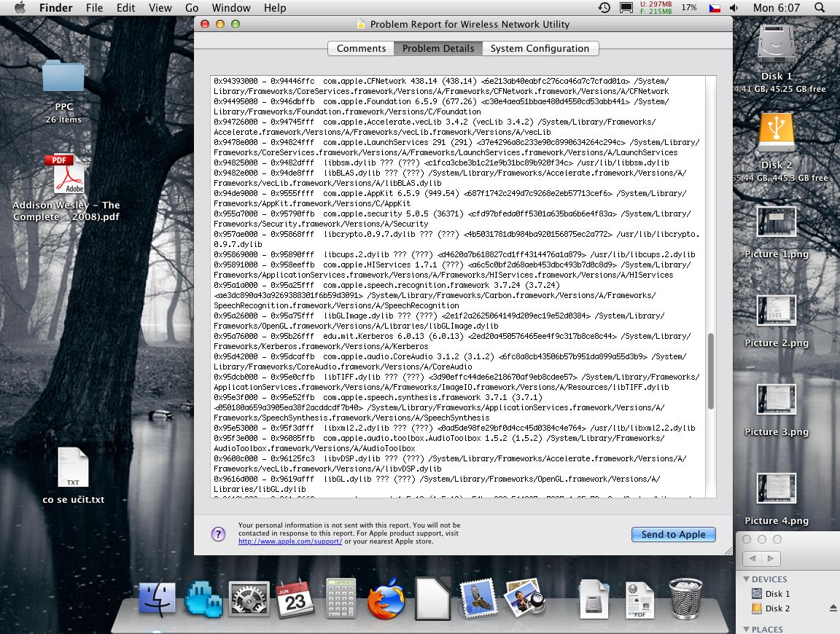Open the Help menu
Screen dimensions: 840x634
click(x=275, y=7)
